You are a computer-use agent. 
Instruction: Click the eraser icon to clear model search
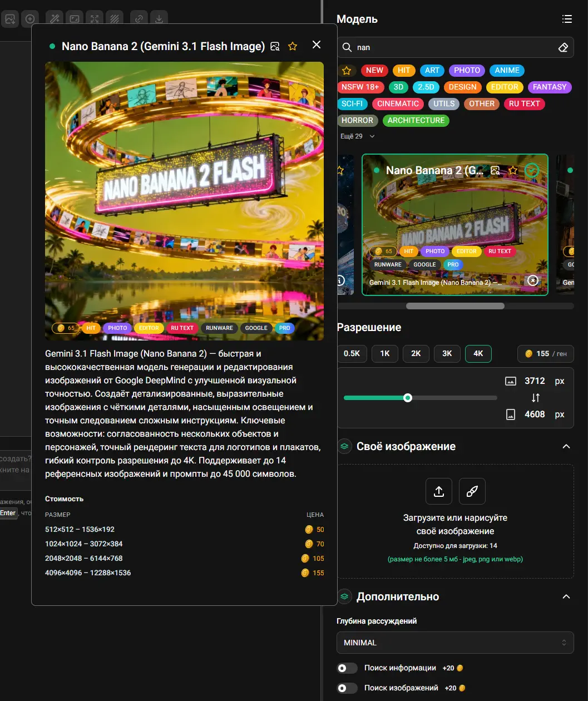tap(562, 48)
